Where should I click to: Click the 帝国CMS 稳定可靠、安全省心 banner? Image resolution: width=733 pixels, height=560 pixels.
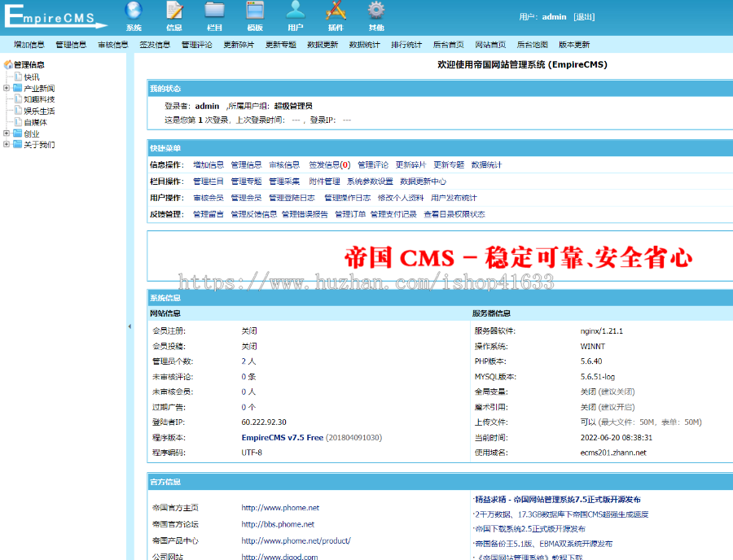tap(519, 257)
